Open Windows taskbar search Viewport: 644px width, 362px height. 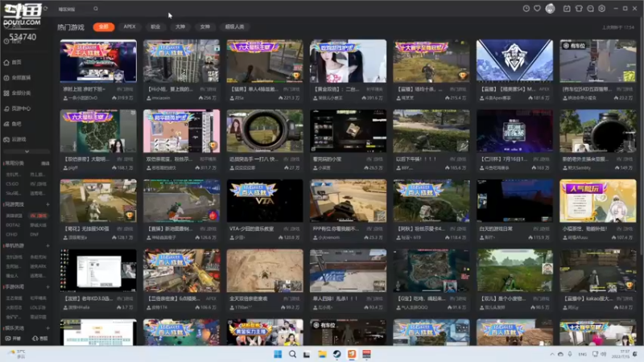point(292,354)
